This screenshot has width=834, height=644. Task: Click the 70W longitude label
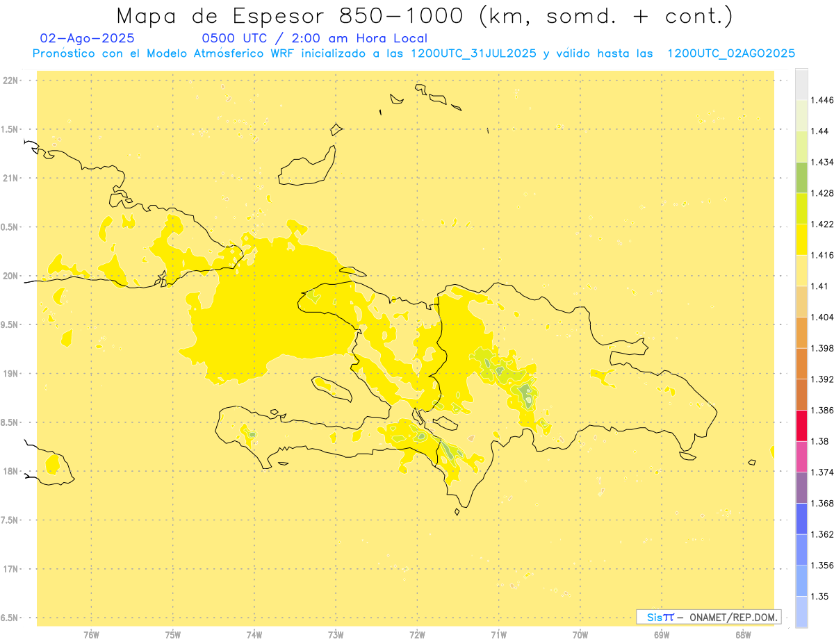coord(580,634)
